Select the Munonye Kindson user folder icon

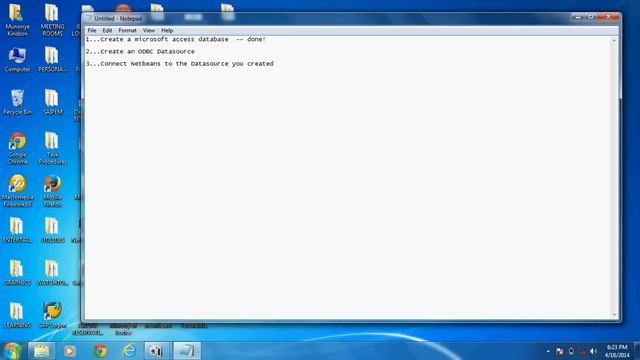tap(17, 20)
